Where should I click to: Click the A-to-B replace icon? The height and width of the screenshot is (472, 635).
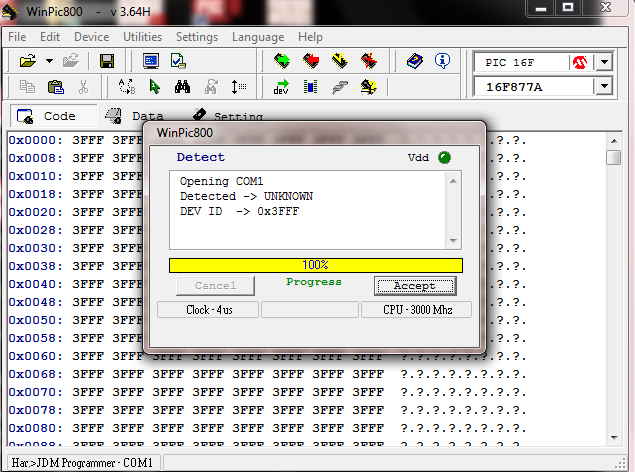tap(127, 87)
